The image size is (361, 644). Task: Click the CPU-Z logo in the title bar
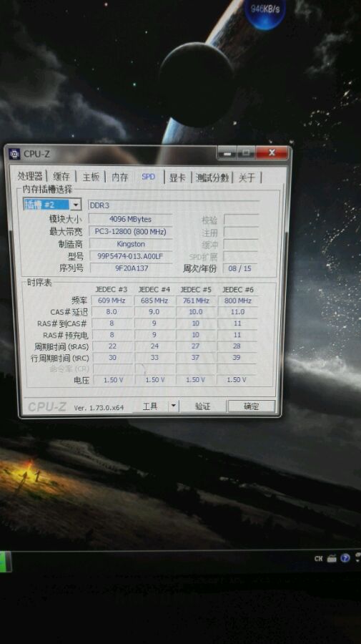coord(14,154)
